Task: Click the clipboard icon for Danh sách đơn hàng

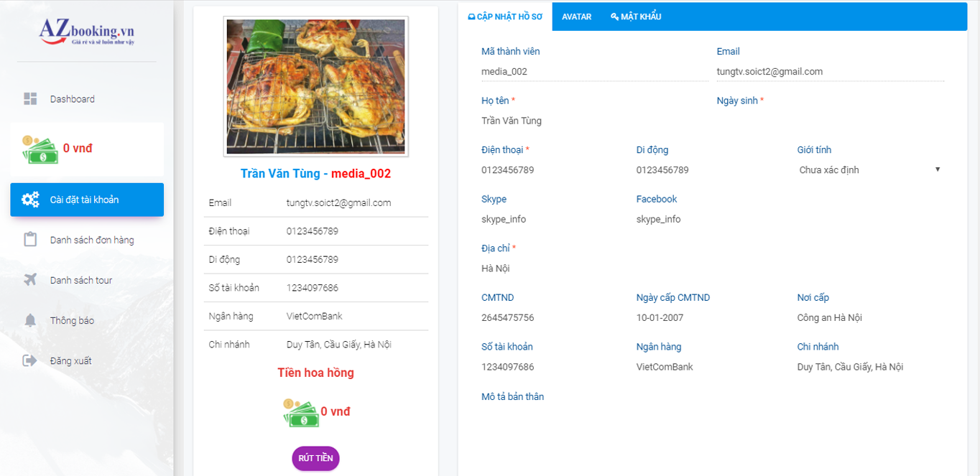Action: [x=30, y=240]
